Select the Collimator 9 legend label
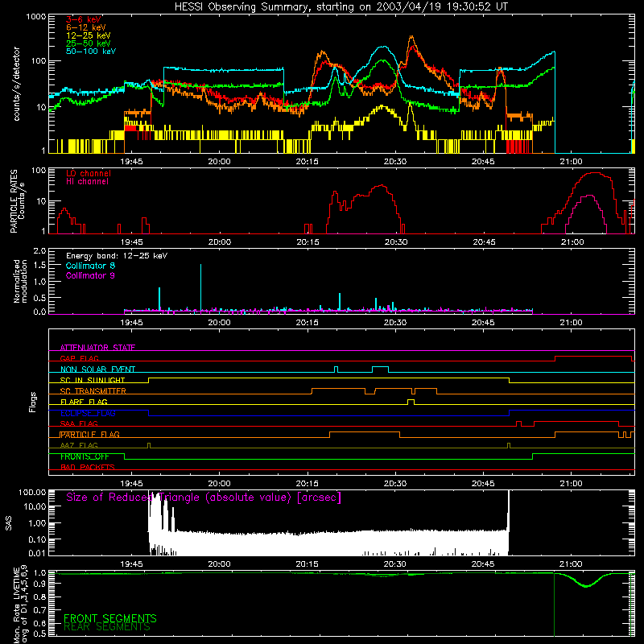 [x=90, y=275]
